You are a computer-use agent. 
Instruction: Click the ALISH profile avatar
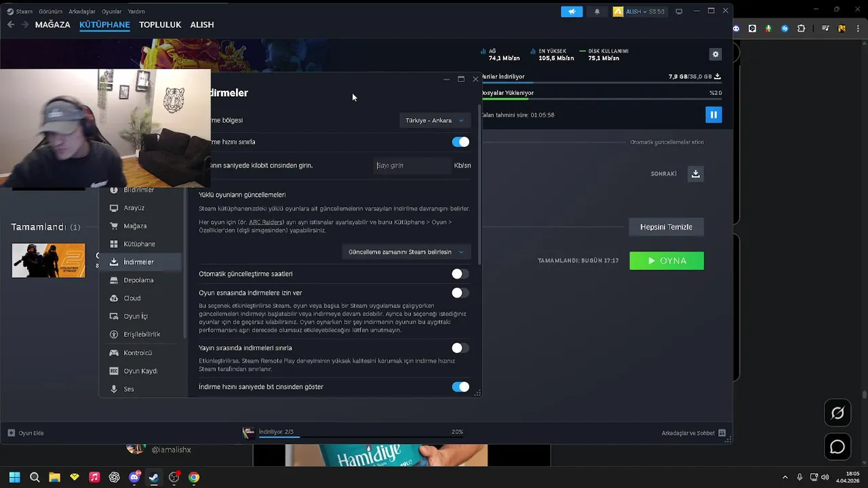pyautogui.click(x=618, y=12)
